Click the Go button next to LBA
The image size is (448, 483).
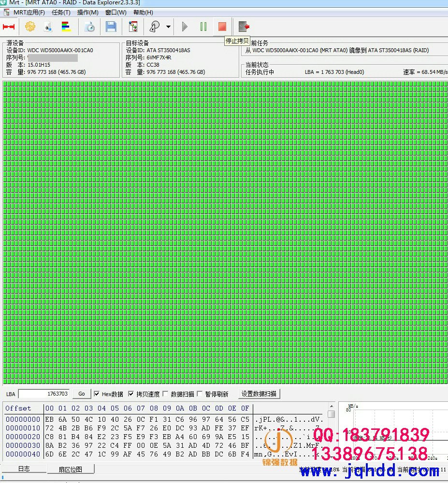point(82,394)
